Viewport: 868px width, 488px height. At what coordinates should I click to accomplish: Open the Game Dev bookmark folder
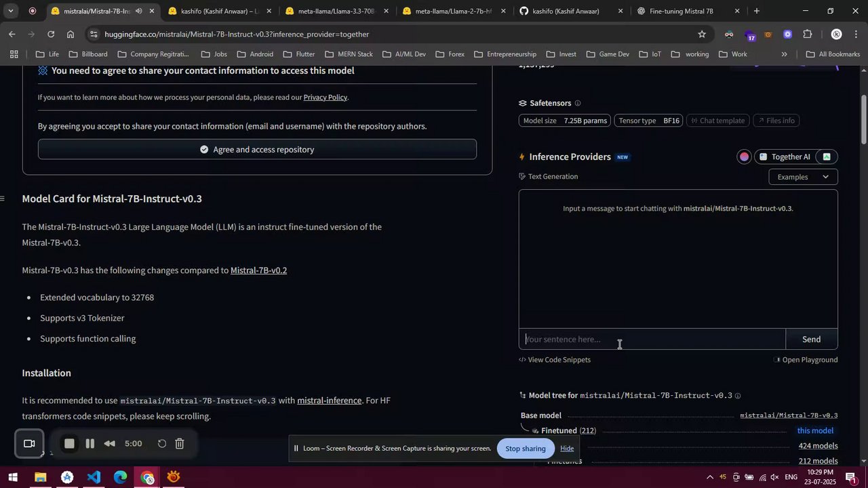(608, 54)
